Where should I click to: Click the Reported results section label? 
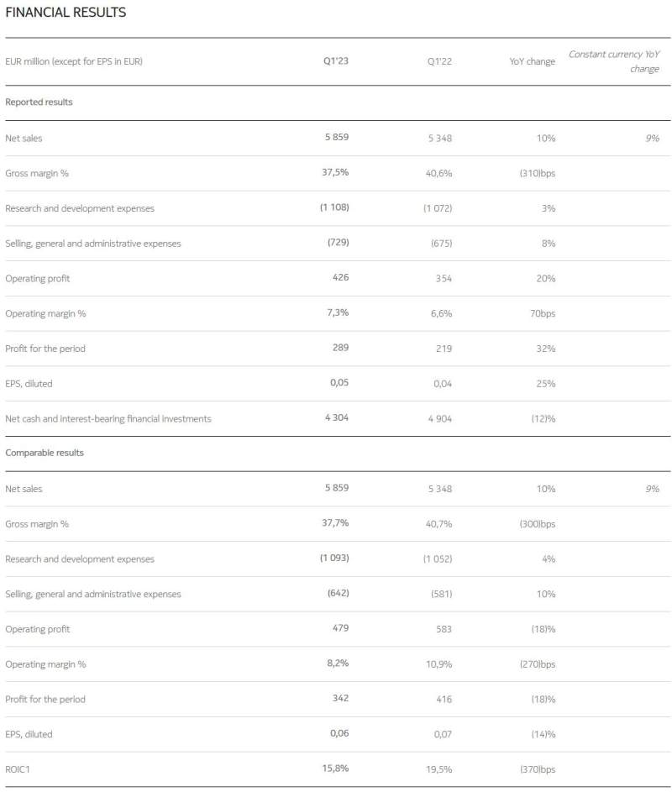click(39, 102)
